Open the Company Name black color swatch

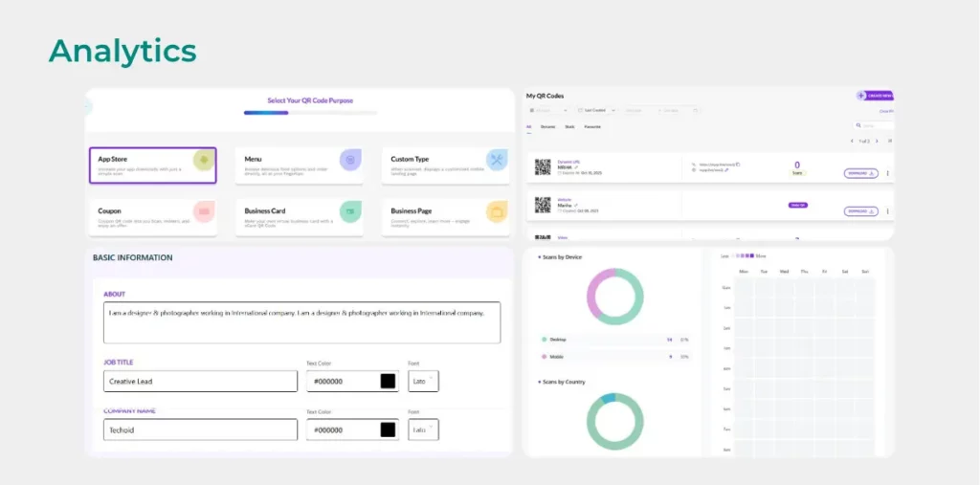coord(389,430)
